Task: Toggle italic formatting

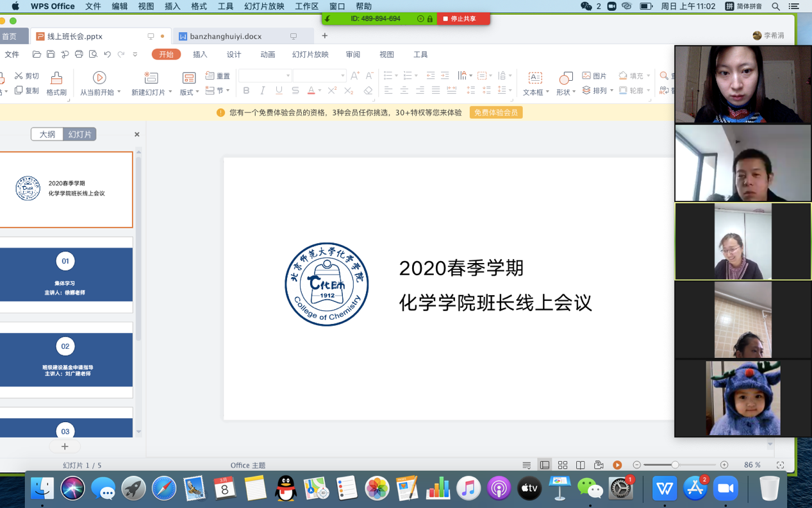Action: 263,91
